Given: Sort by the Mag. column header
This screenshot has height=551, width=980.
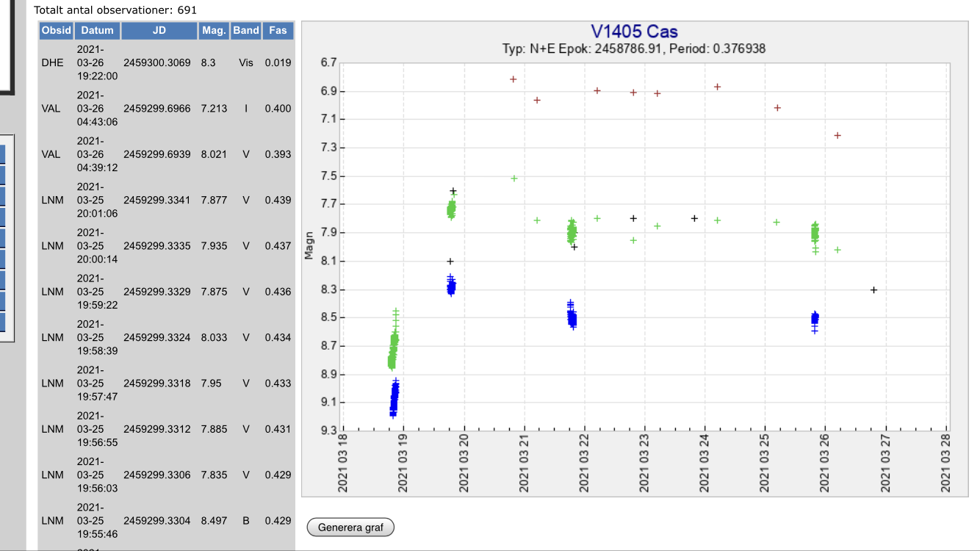Looking at the screenshot, I should click(214, 31).
